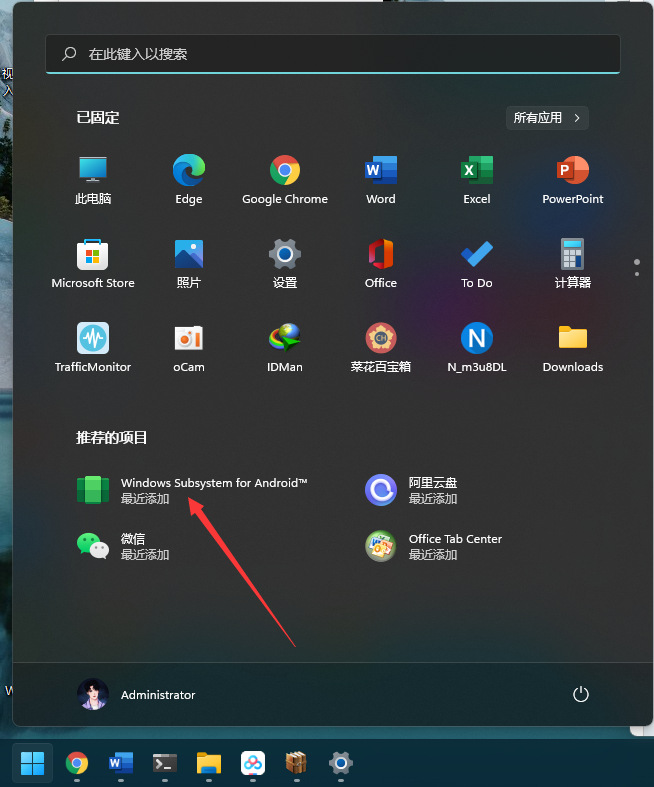This screenshot has height=787, width=654.
Task: Show all apps via 所有应用 button
Action: click(x=547, y=118)
